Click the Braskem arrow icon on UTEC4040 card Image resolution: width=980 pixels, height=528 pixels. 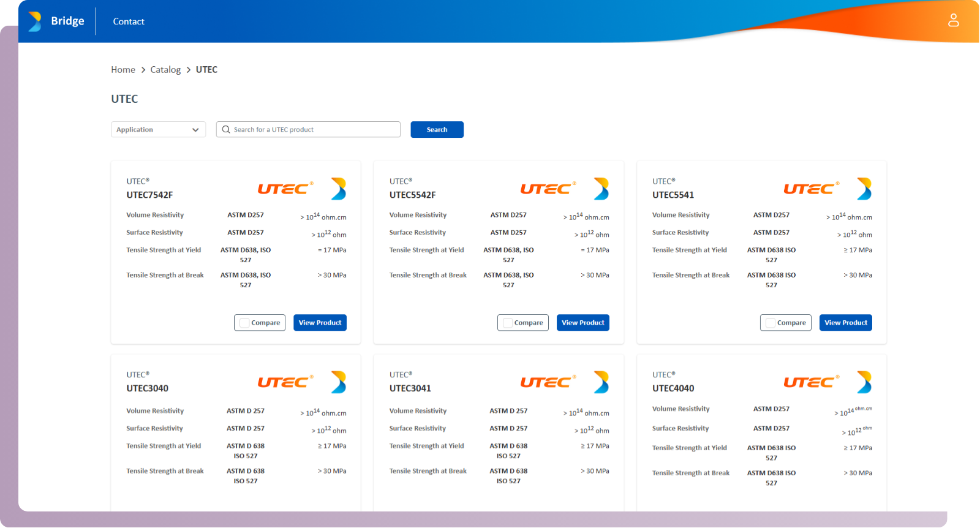[x=864, y=382]
